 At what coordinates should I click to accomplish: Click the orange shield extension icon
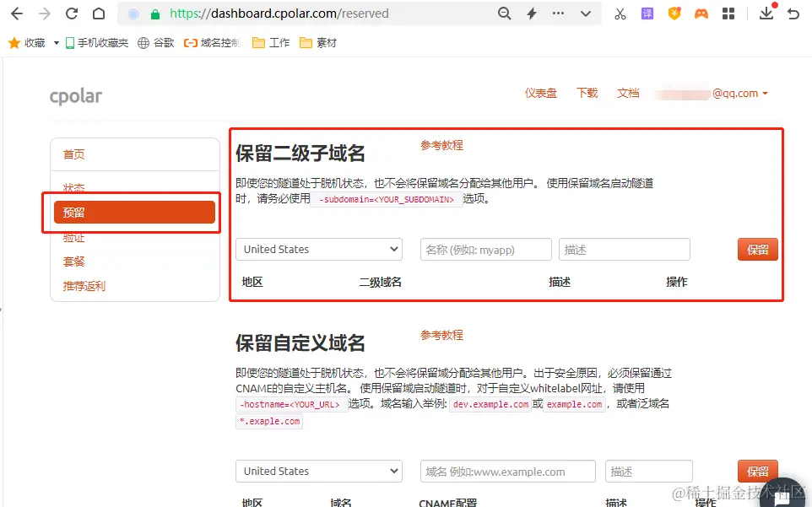[674, 13]
